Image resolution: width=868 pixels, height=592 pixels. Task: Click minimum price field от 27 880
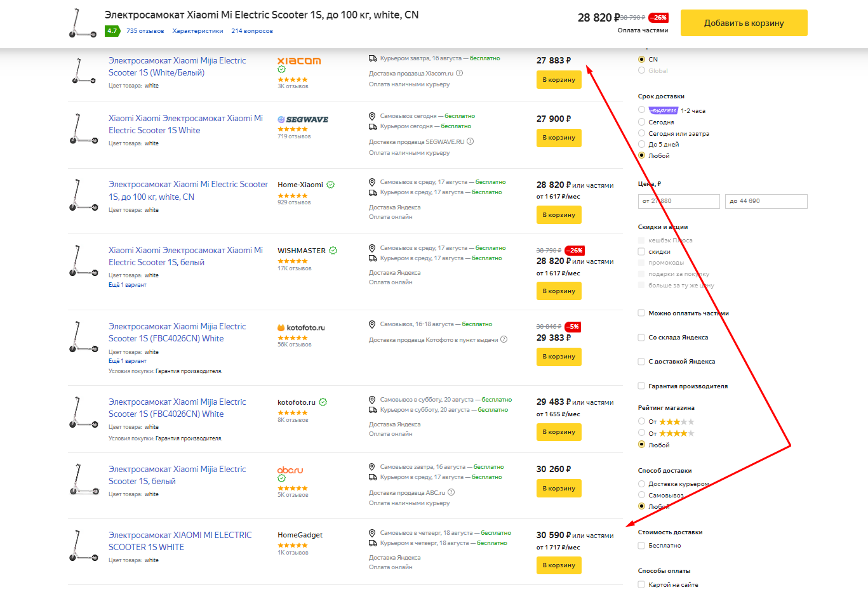tap(679, 201)
